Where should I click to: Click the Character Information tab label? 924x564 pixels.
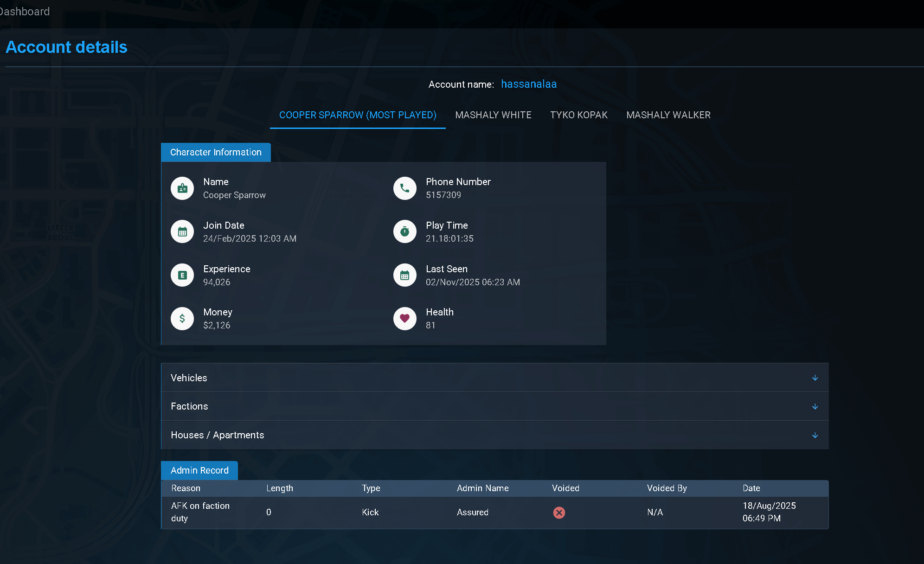216,152
